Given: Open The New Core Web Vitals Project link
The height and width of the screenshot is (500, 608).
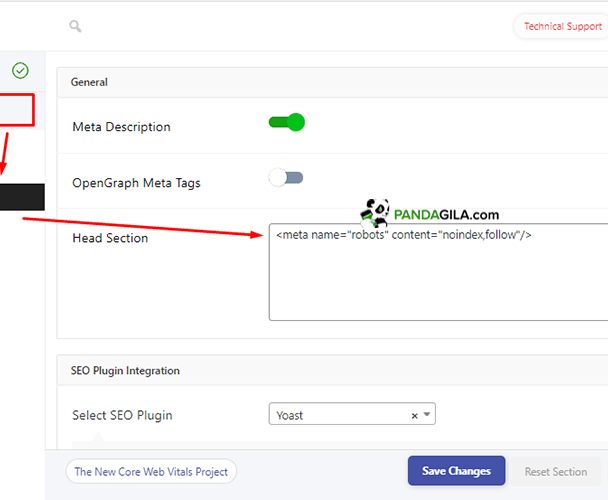Looking at the screenshot, I should 151,472.
